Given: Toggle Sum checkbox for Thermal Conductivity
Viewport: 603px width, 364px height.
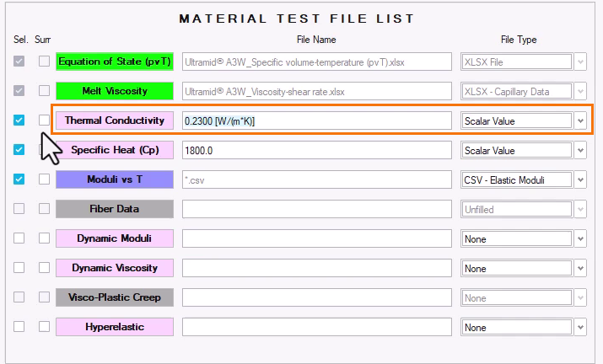Looking at the screenshot, I should pyautogui.click(x=44, y=120).
